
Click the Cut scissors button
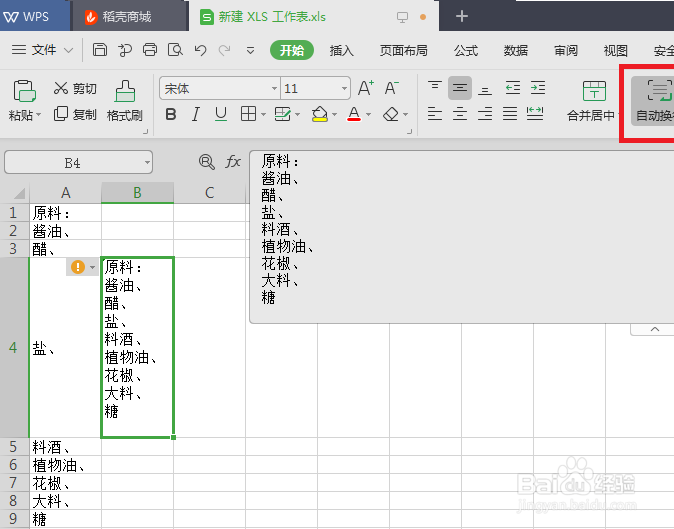pyautogui.click(x=75, y=89)
